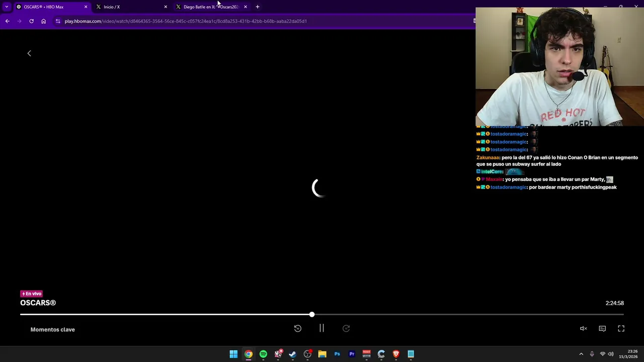Click the OSCARS® title text

38,303
